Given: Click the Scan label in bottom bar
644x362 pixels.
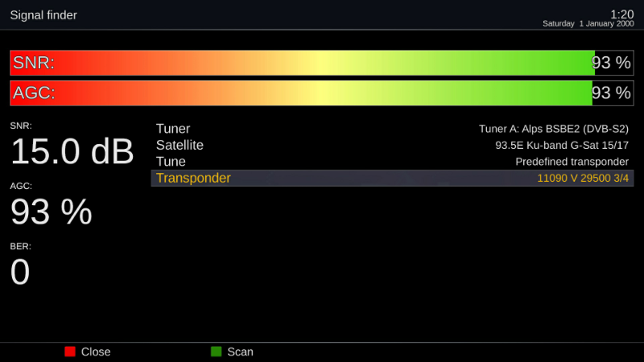Looking at the screenshot, I should click(x=240, y=352).
